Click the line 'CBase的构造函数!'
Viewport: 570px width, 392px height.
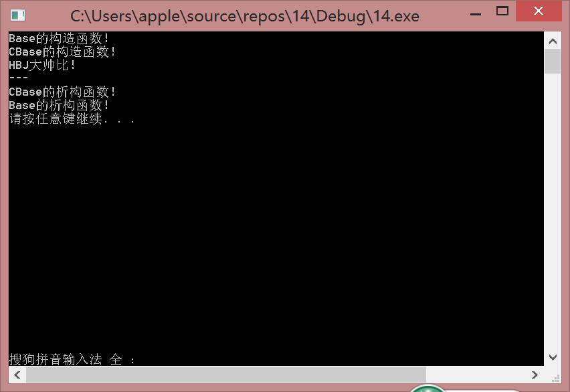[x=62, y=52]
